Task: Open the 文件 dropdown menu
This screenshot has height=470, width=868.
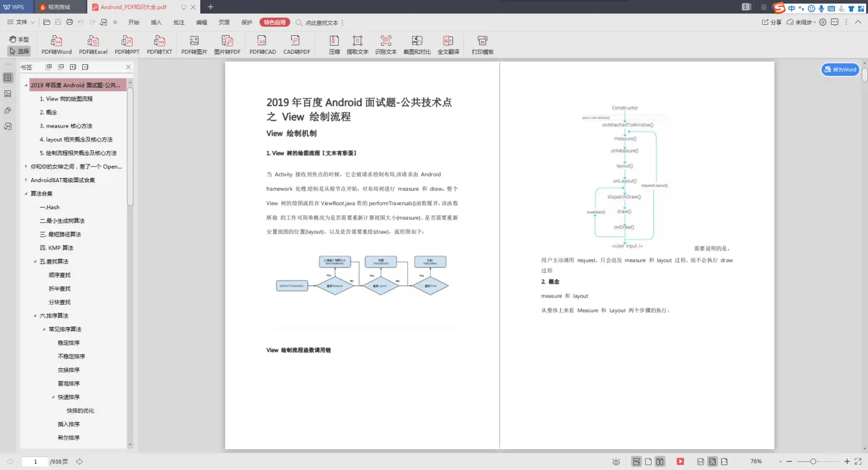Action: (20, 22)
